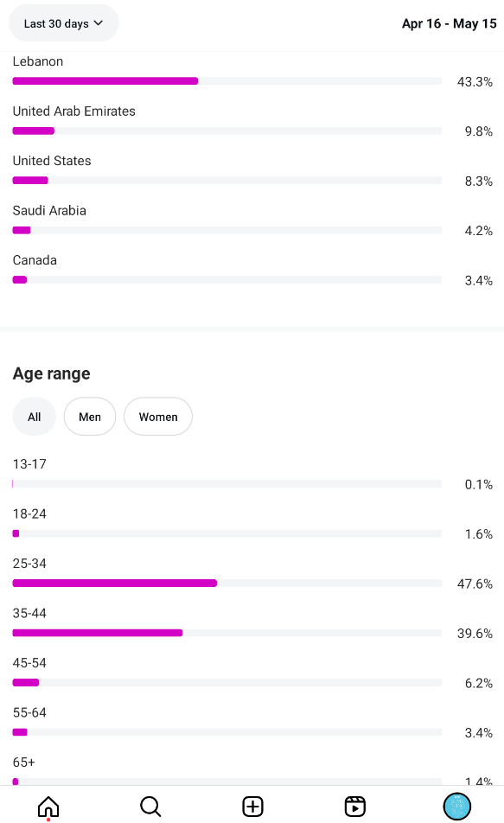Click the chevron beside Last 30 days
The image size is (504, 823).
tap(99, 23)
